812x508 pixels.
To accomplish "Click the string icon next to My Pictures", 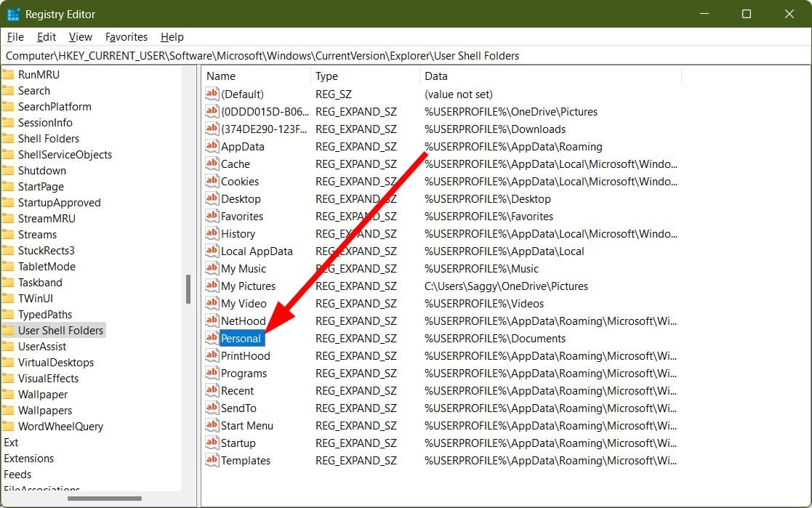I will point(212,286).
